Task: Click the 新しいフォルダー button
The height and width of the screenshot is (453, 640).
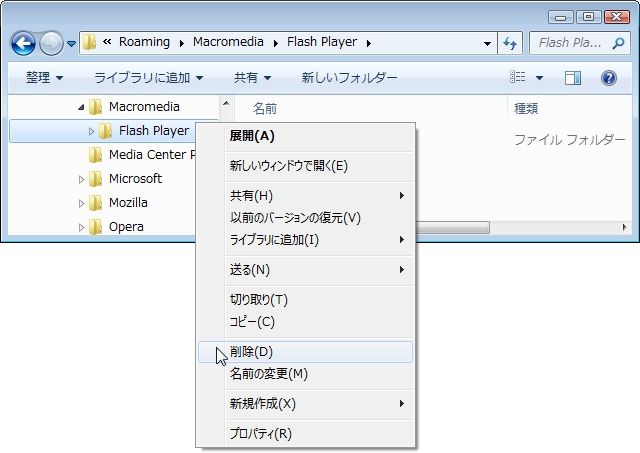Action: [349, 78]
